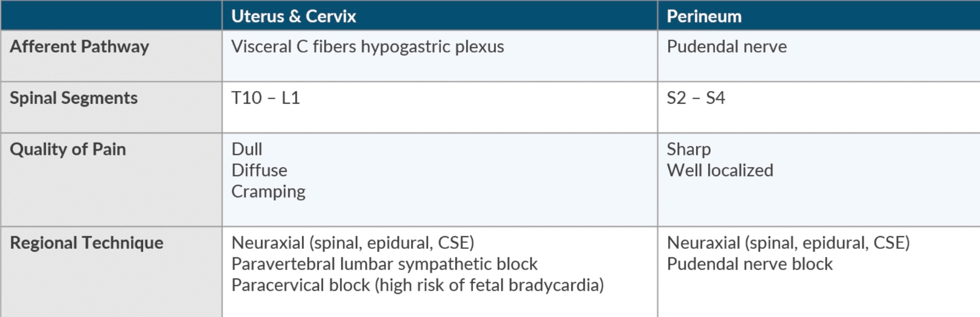Click the word Dull
980x317 pixels.
(x=246, y=149)
